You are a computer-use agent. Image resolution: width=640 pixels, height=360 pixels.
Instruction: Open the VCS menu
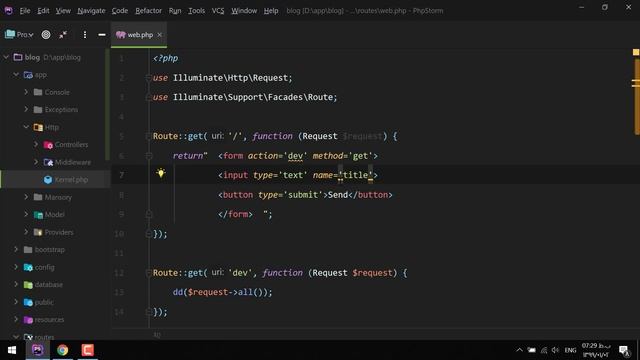(x=218, y=11)
